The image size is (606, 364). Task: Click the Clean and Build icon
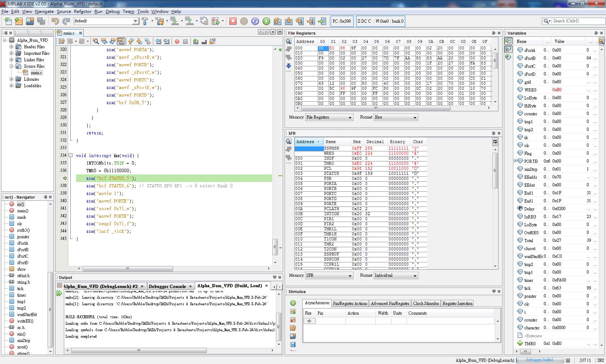pos(160,21)
